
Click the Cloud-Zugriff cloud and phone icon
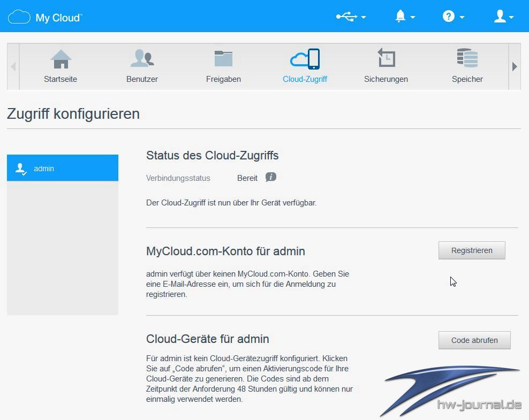(305, 59)
